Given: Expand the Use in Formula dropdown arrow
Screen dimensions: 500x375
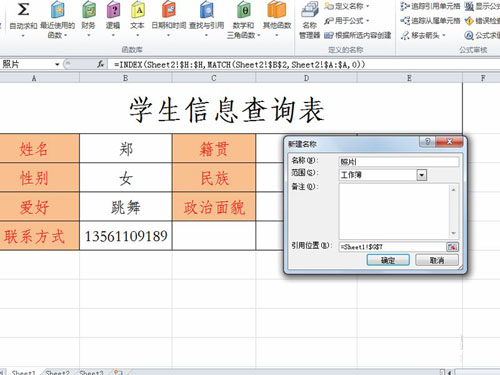Looking at the screenshot, I should coord(368,21).
